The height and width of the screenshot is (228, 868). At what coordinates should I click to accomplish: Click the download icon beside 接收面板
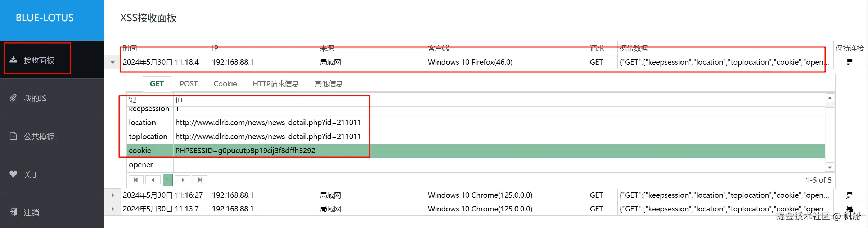[x=13, y=60]
